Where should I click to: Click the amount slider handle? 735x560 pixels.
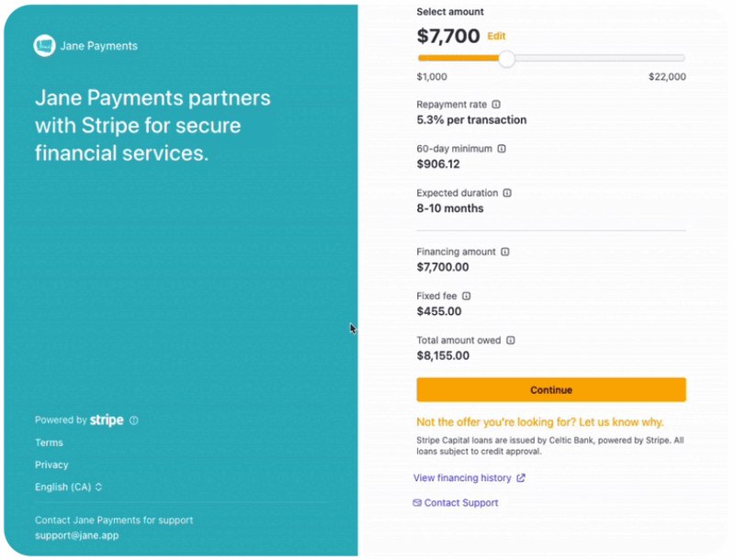coord(506,59)
